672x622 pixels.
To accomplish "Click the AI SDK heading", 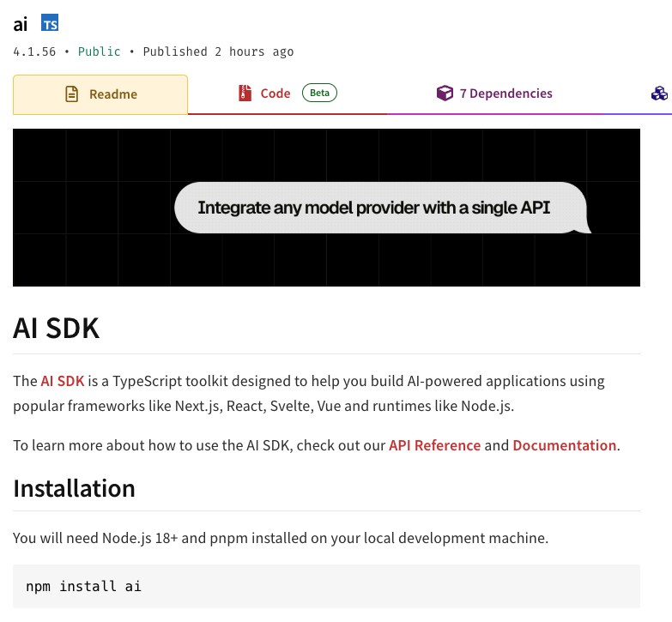I will pos(56,329).
